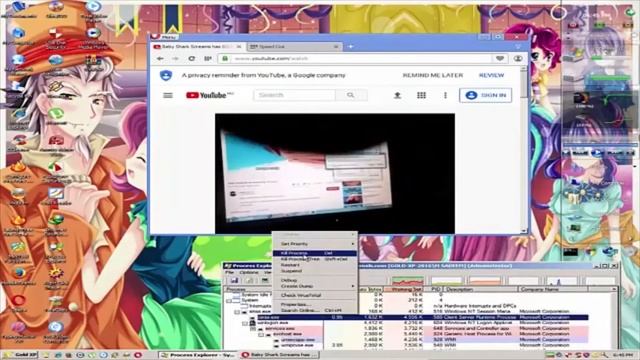Click the third Process Explorer toolbar icon
Image resolution: width=640 pixels, height=360 pixels.
point(265,280)
